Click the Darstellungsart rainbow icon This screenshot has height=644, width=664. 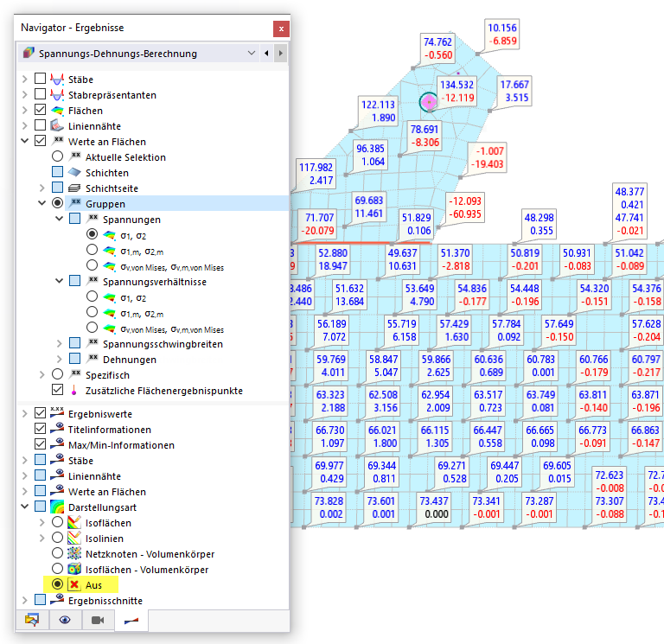57,507
